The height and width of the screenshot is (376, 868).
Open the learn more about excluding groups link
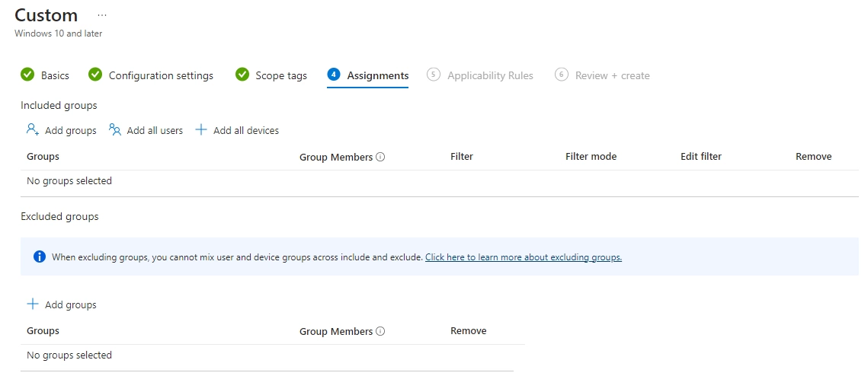pyautogui.click(x=523, y=257)
